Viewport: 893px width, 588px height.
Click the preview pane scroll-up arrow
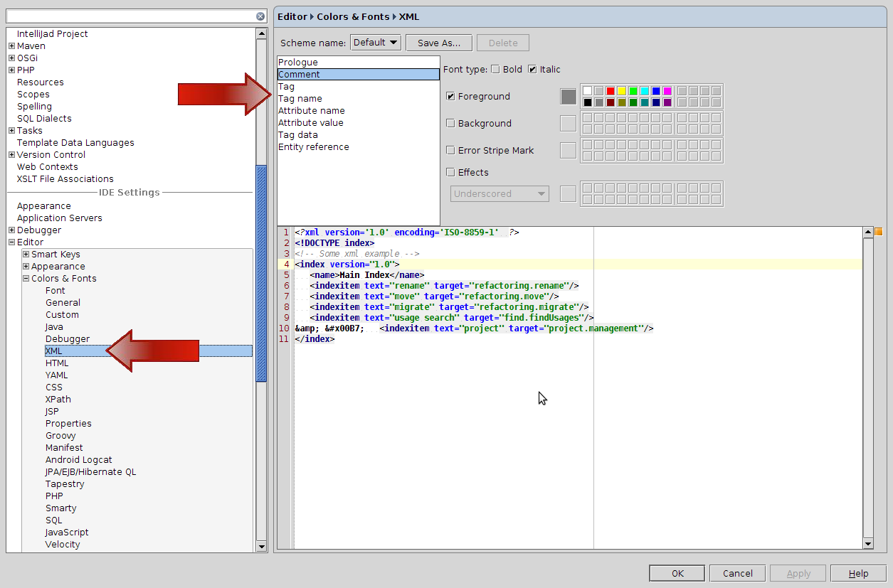(x=867, y=232)
